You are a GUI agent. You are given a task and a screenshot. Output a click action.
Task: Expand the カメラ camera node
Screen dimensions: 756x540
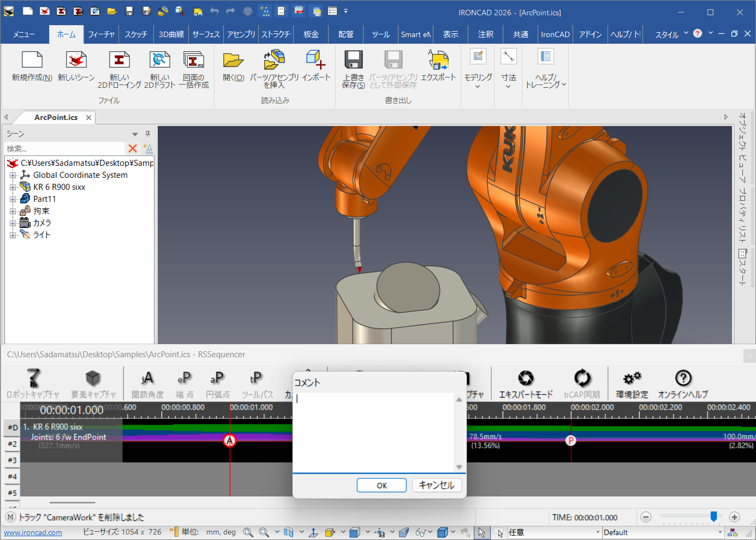pyautogui.click(x=13, y=223)
